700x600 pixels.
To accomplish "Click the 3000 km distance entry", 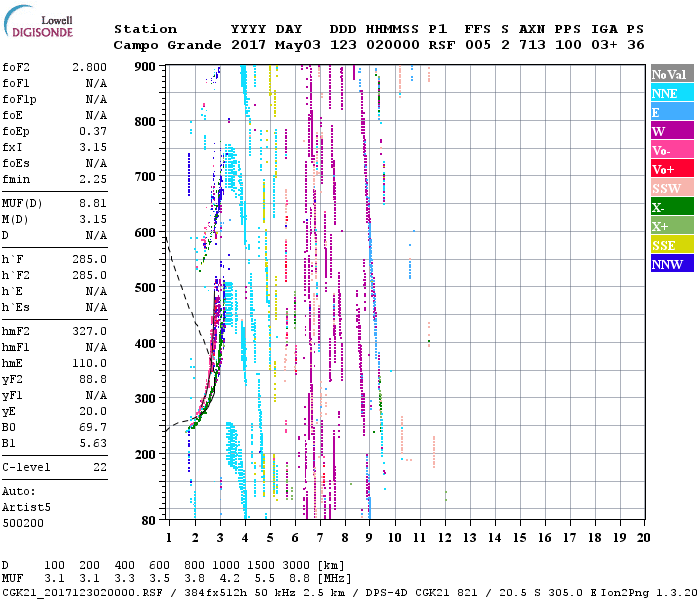I will click(x=296, y=565).
